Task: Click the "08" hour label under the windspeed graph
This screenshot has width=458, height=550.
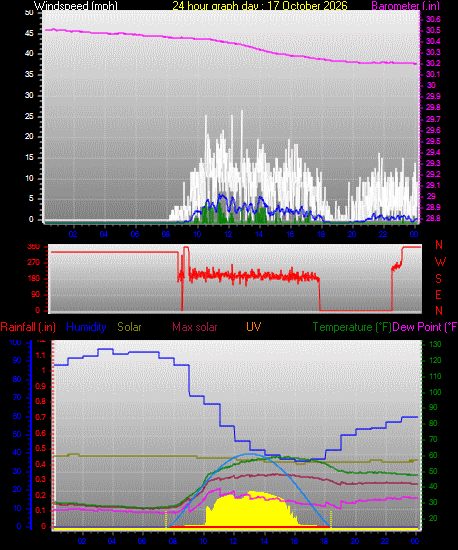Action: pyautogui.click(x=166, y=234)
